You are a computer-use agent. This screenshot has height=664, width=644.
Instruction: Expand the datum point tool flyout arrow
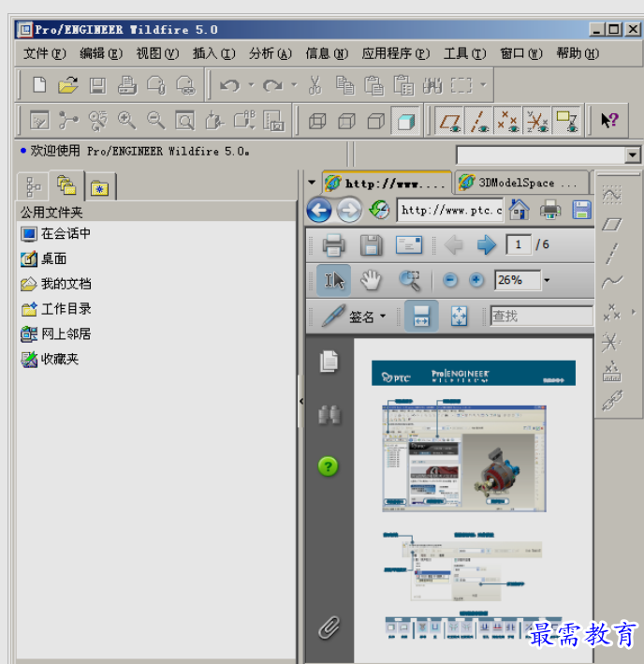point(634,312)
